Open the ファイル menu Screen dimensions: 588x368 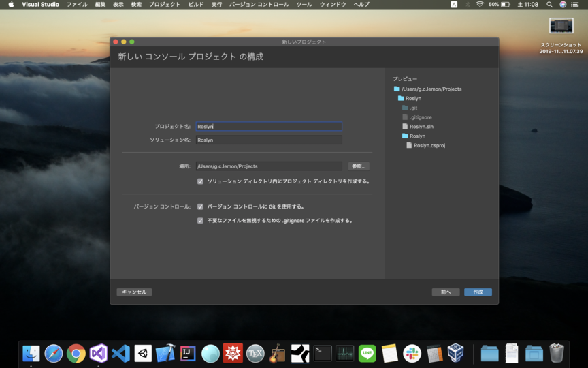[x=77, y=5]
